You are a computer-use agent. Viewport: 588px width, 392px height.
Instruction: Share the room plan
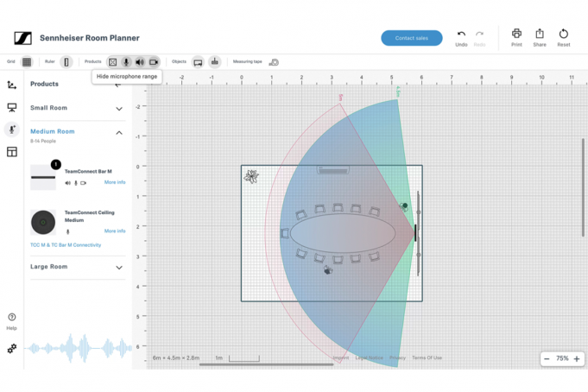[540, 37]
